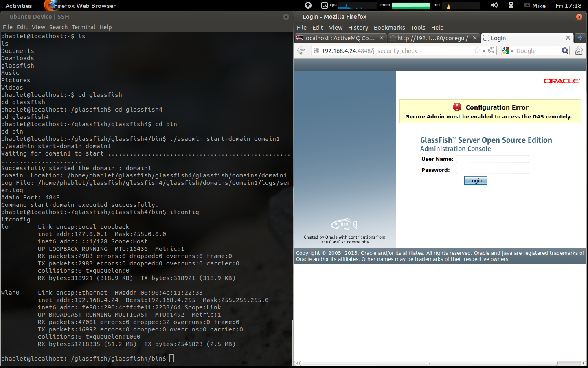Open the Terminal menu in the SSH window

[x=83, y=27]
